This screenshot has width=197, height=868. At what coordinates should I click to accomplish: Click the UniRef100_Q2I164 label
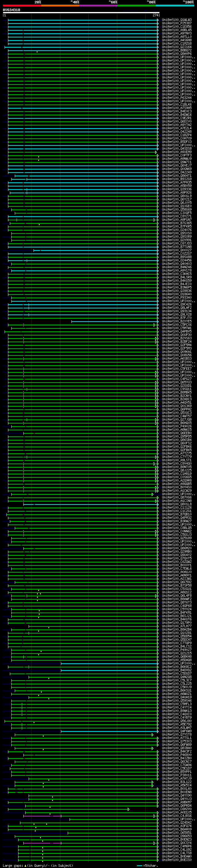tap(176, 47)
